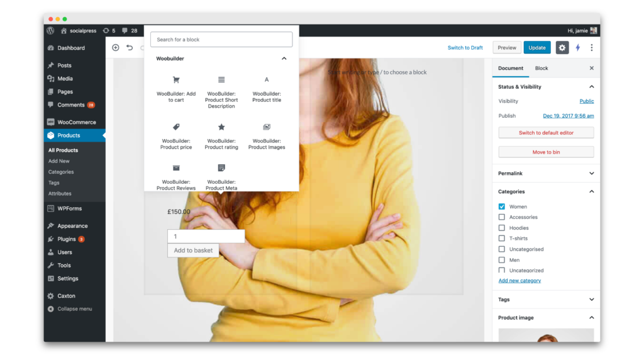Click the Add to basket button
Image resolution: width=644 pixels, height=355 pixels.
(193, 251)
